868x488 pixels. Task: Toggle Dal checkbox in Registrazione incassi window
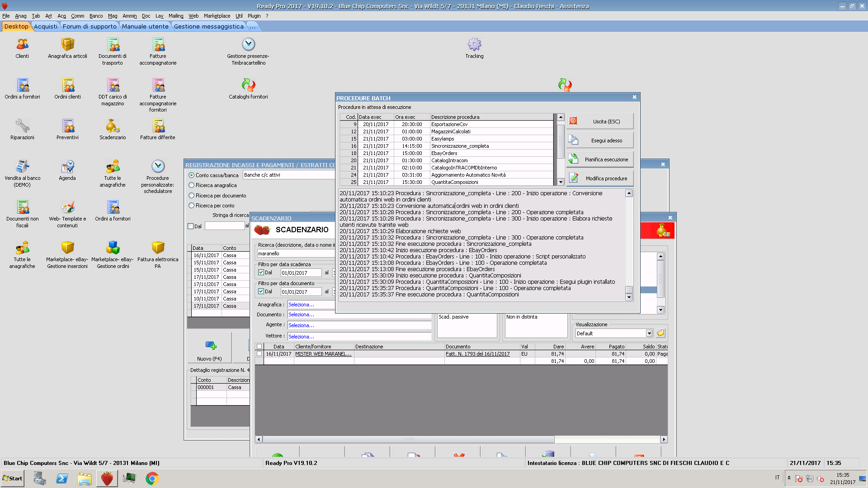191,226
